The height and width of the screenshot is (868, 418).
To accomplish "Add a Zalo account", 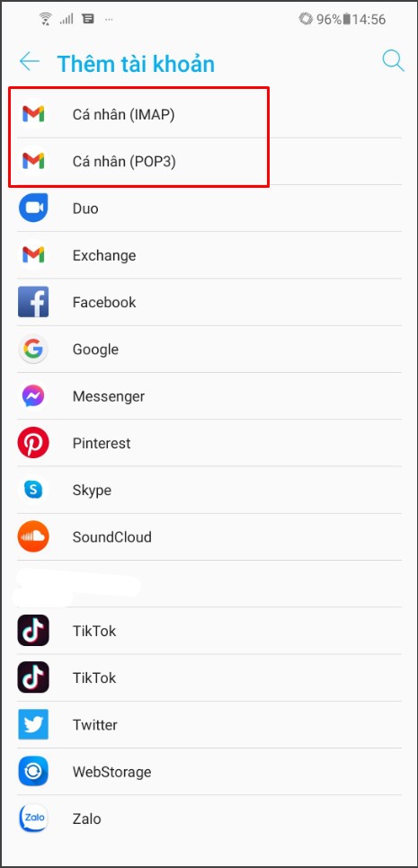I will (x=209, y=819).
